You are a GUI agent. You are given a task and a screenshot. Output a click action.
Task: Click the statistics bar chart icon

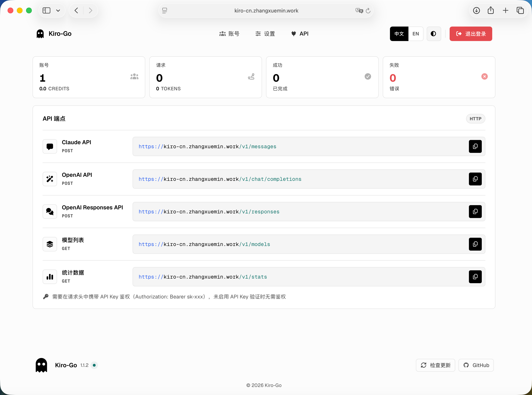coord(50,277)
